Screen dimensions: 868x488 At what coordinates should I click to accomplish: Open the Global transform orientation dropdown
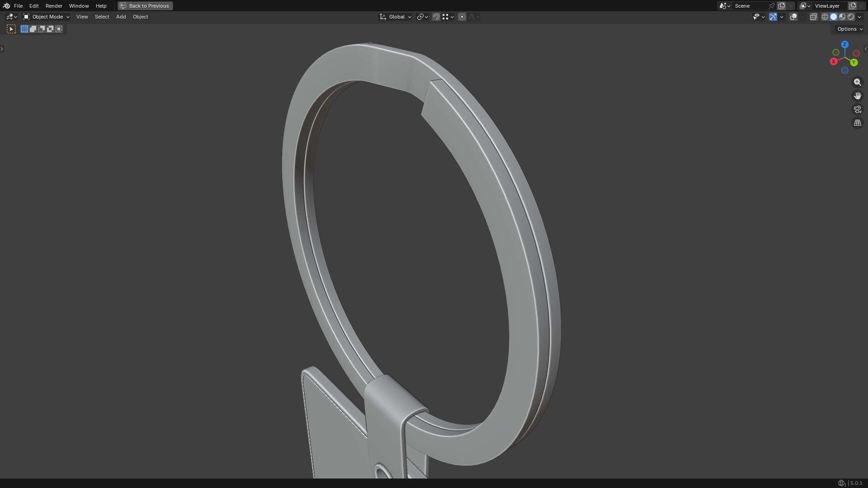tap(396, 17)
